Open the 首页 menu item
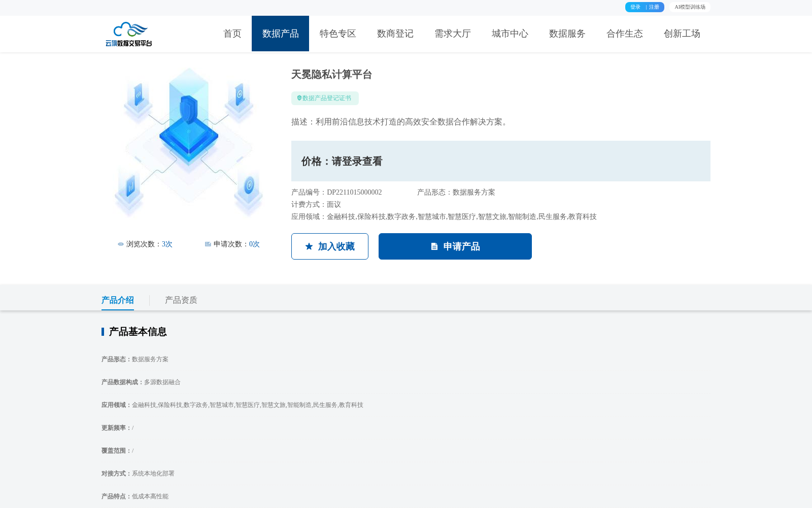This screenshot has height=508, width=812. [232, 34]
